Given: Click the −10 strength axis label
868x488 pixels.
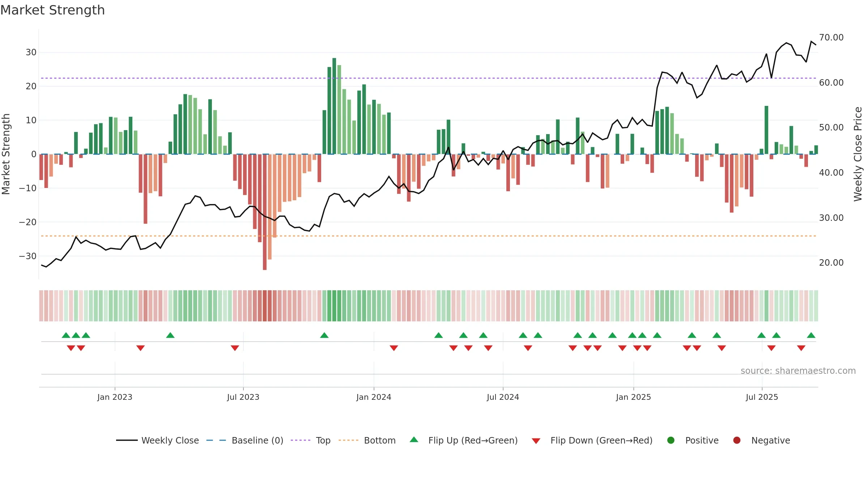Looking at the screenshot, I should pyautogui.click(x=28, y=188).
